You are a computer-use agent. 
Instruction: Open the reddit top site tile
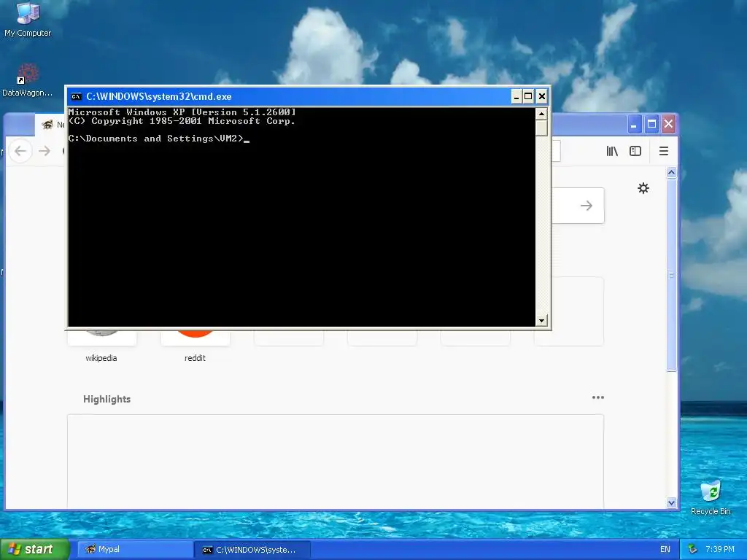195,345
